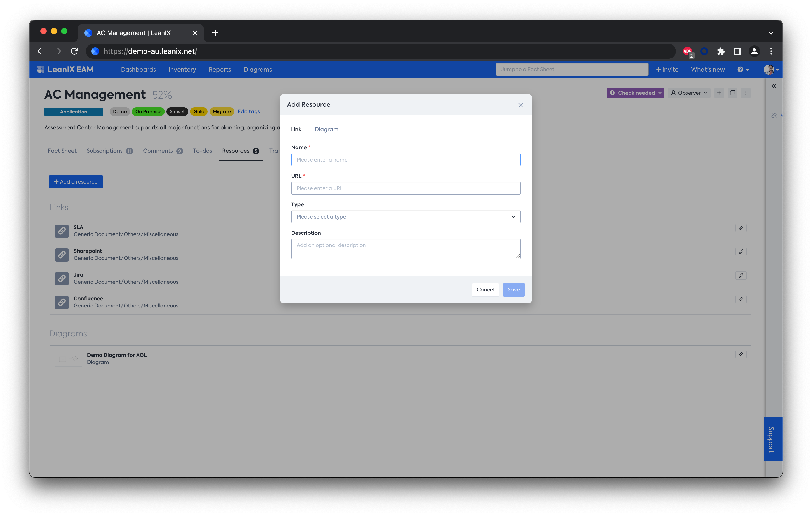Open the Chrome profile icon

754,51
